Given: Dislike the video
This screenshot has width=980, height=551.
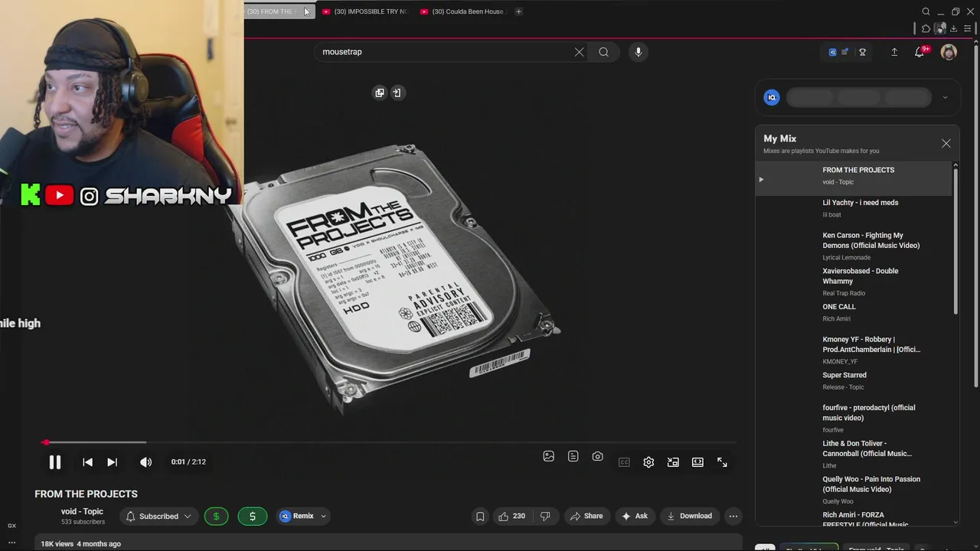Looking at the screenshot, I should [545, 516].
